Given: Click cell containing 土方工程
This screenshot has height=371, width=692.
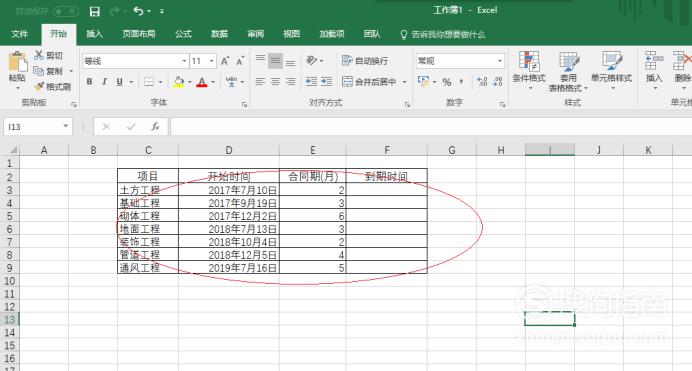Looking at the screenshot, I should click(x=148, y=191).
